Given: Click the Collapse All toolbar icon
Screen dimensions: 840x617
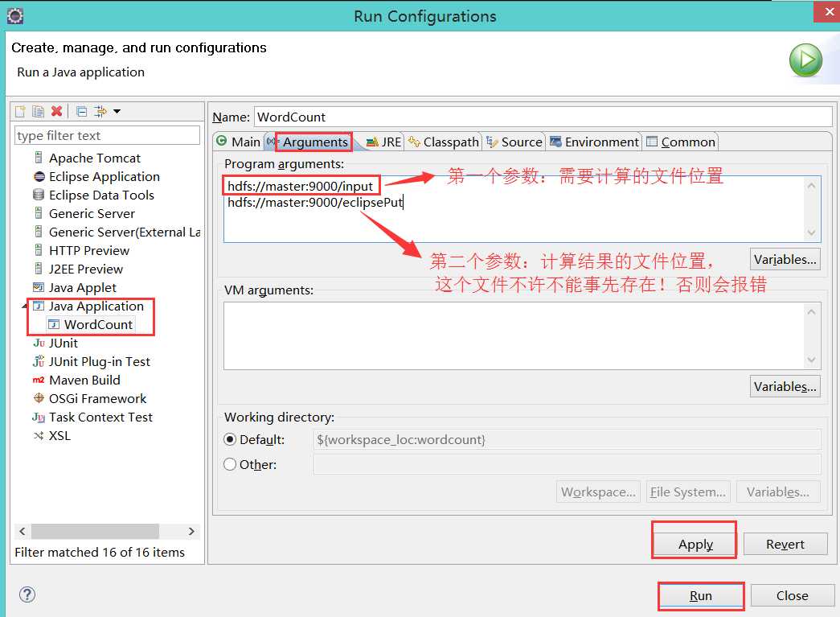Looking at the screenshot, I should [81, 111].
